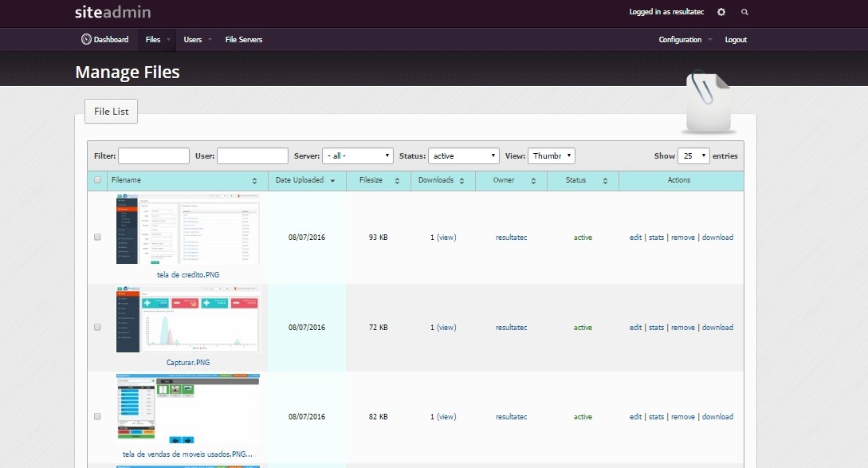Open the Status dropdown set to active
Screen dimensions: 868x468
coord(464,156)
